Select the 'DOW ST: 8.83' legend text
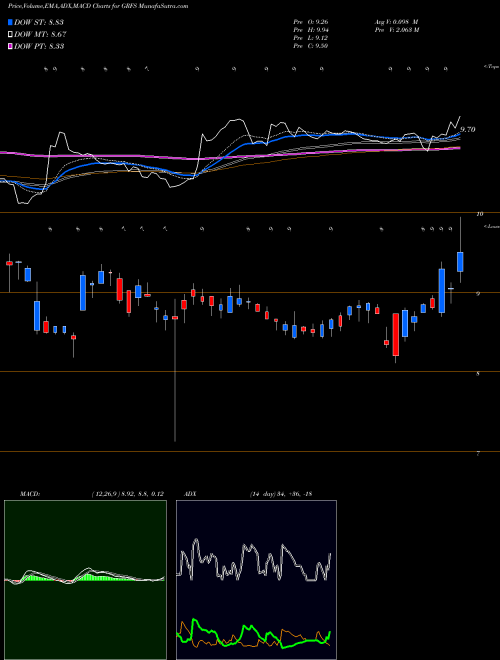 coord(39,22)
